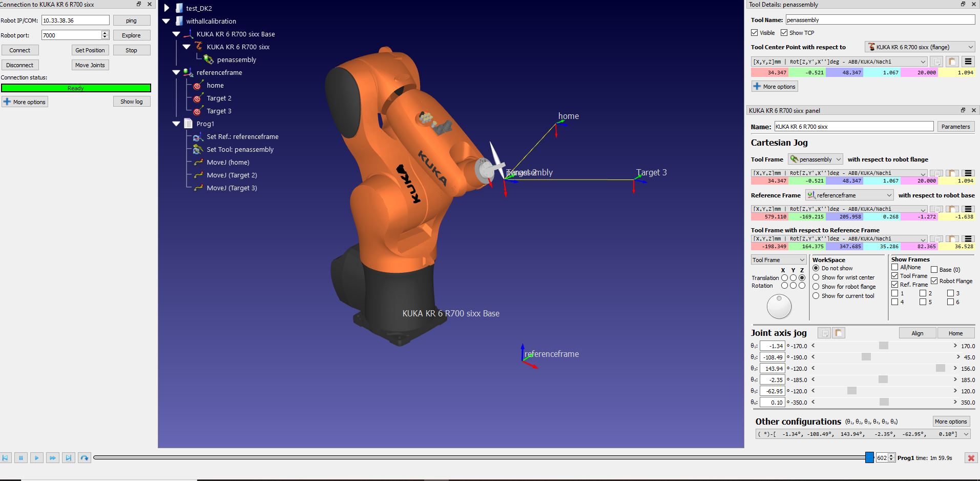Select MoveJ (Target 2) in program tree

pyautogui.click(x=232, y=175)
